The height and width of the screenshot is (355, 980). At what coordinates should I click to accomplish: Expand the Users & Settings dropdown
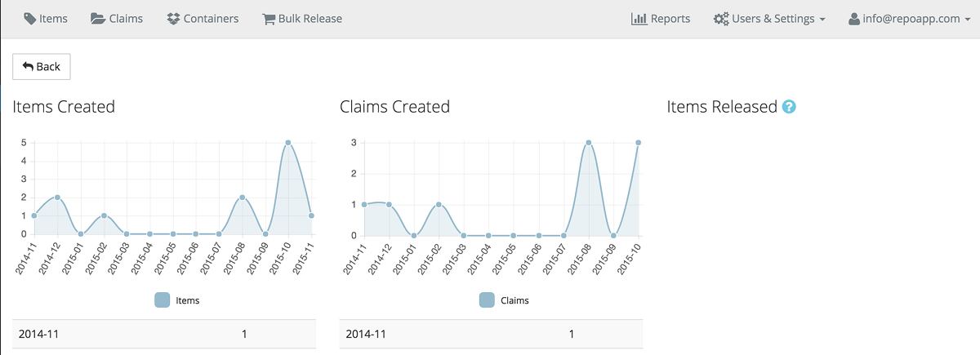click(x=768, y=19)
